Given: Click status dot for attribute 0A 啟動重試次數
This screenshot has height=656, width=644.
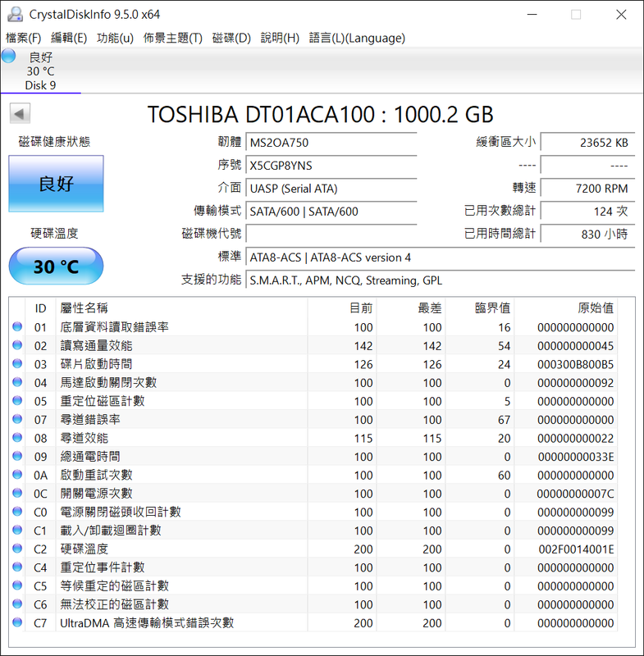Looking at the screenshot, I should [x=17, y=475].
